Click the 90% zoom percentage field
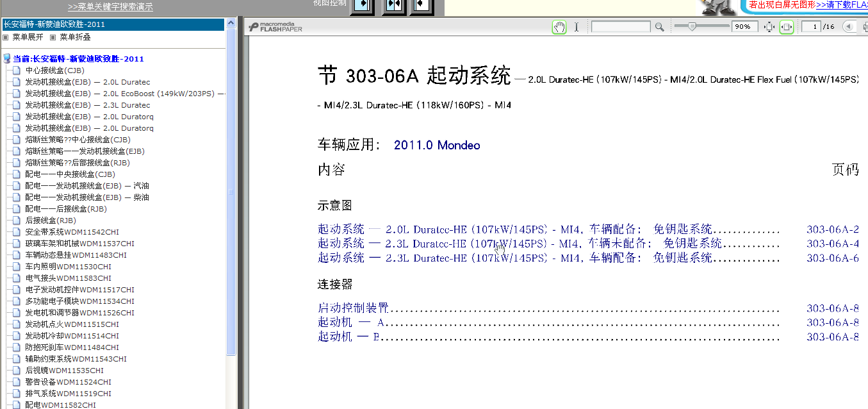Viewport: 868px width, 409px height. coord(746,27)
